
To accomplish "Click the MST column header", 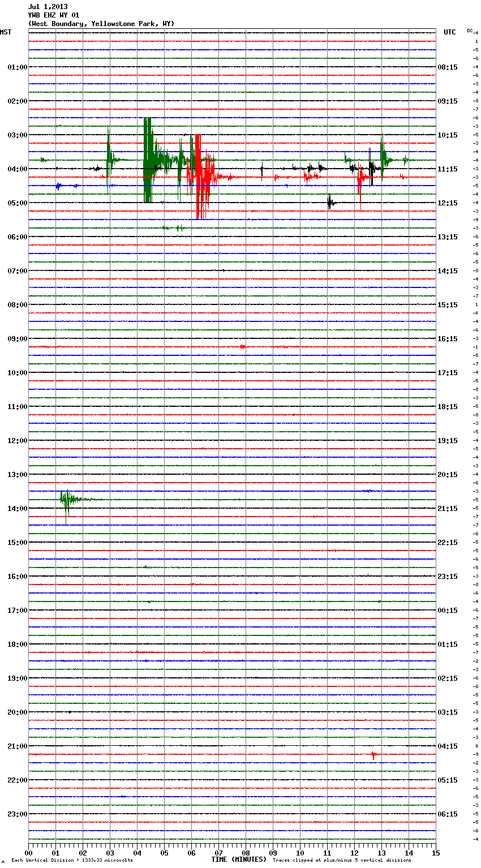I will point(6,32).
